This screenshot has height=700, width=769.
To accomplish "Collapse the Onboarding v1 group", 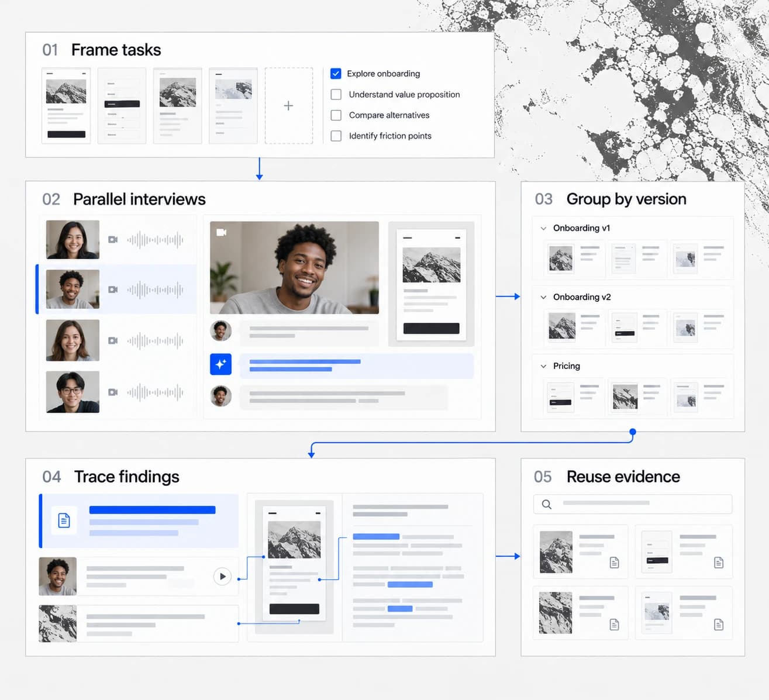I will [543, 228].
